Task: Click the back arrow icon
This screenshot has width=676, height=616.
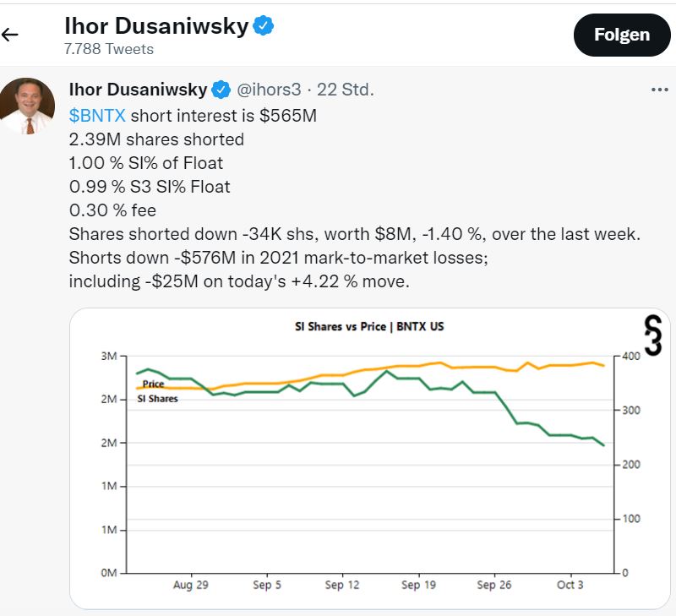Action: (10, 35)
